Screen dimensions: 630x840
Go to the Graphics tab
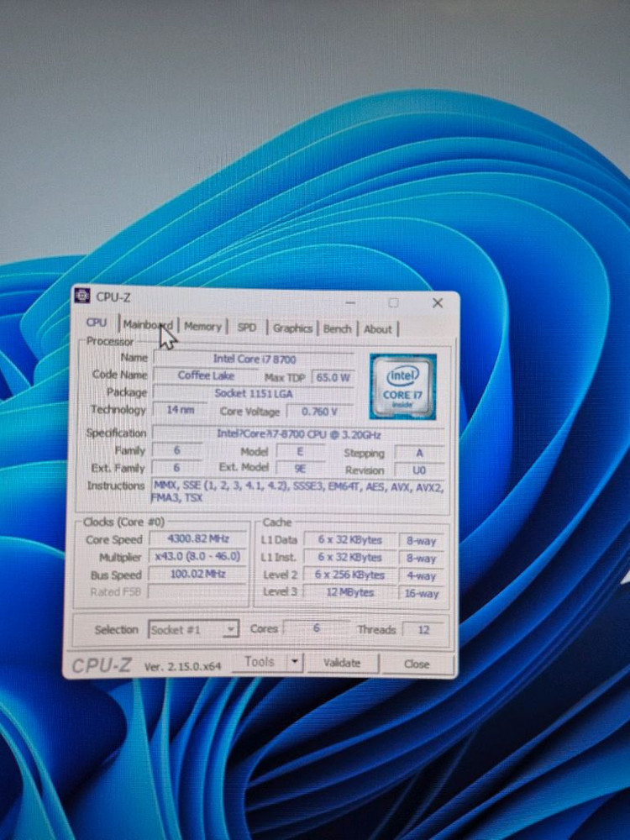(x=292, y=328)
